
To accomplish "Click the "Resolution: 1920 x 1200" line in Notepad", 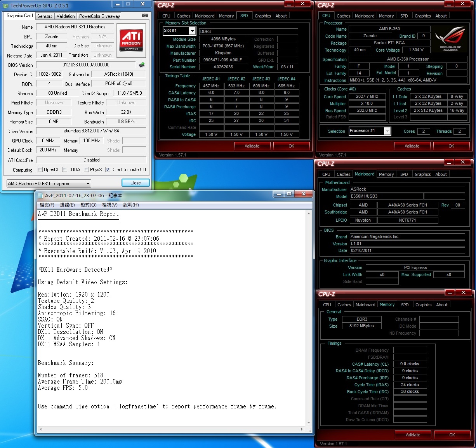I will (74, 295).
